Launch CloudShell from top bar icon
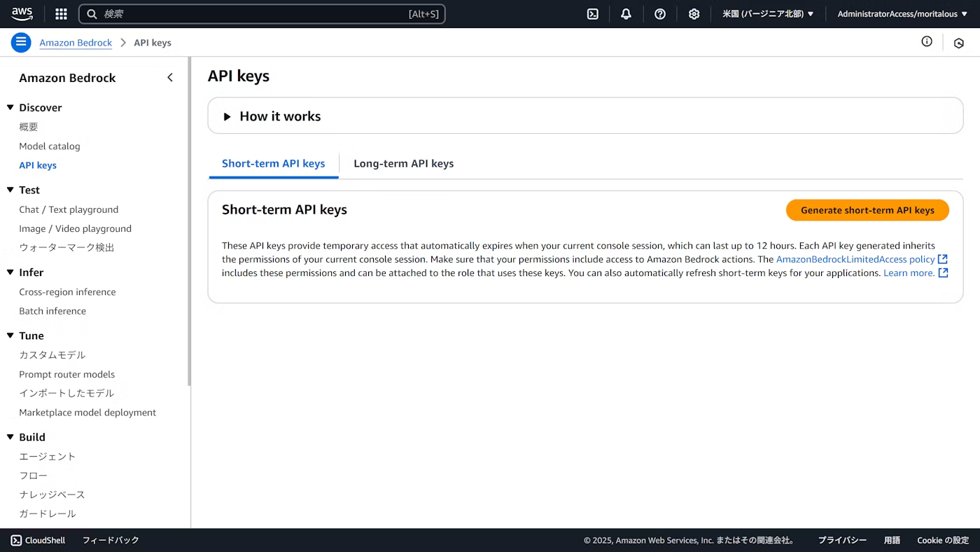 pyautogui.click(x=593, y=14)
